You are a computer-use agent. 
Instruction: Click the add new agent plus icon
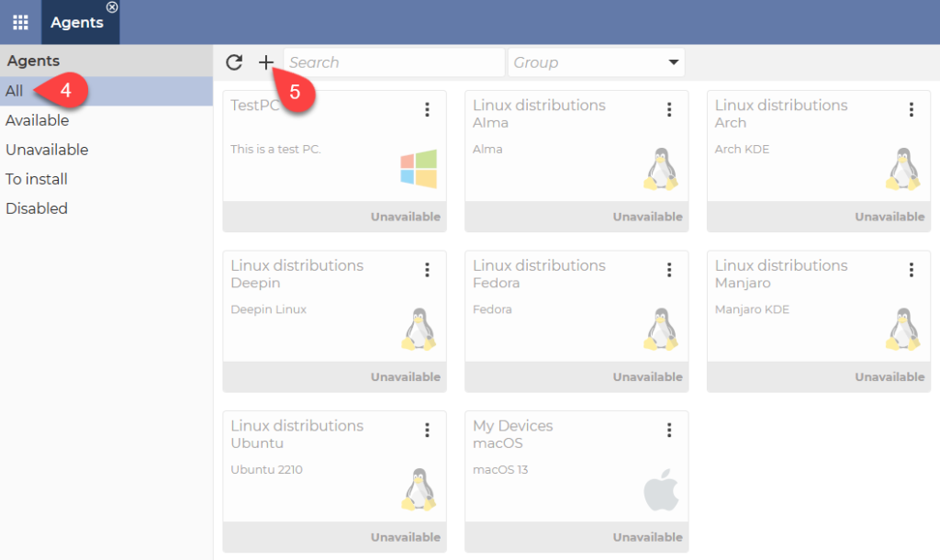click(x=266, y=62)
